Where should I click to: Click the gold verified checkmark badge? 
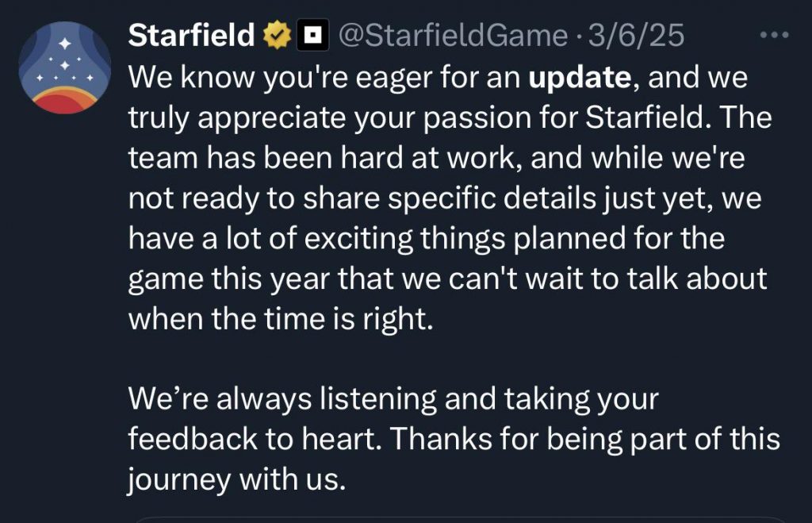pos(277,35)
